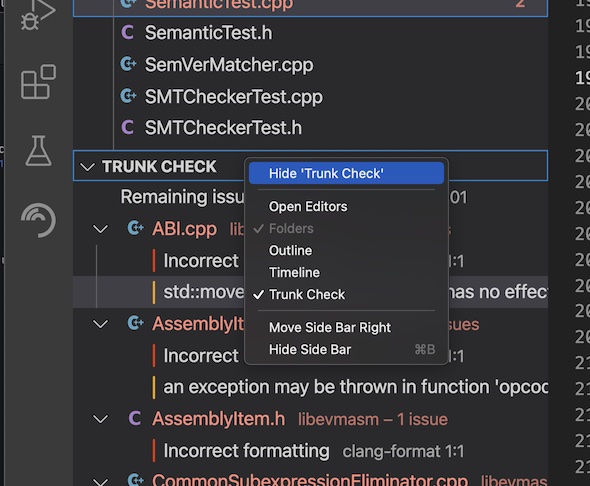Click the C++ icon beside SMTCheckerTest.cpp

coord(128,96)
